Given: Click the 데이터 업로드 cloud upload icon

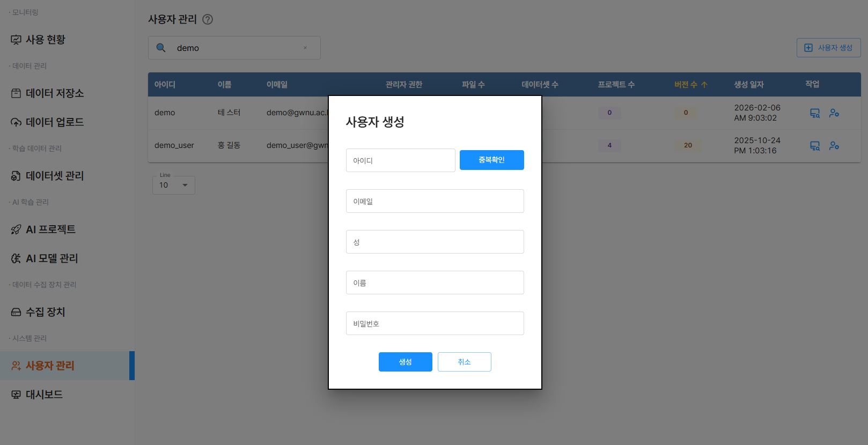Looking at the screenshot, I should click(x=16, y=122).
